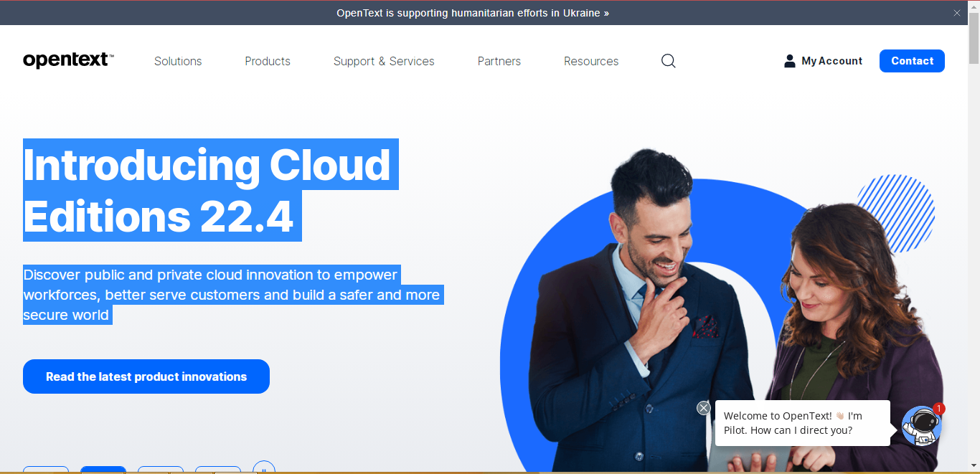Click the Contact button
980x474 pixels.
[x=912, y=61]
